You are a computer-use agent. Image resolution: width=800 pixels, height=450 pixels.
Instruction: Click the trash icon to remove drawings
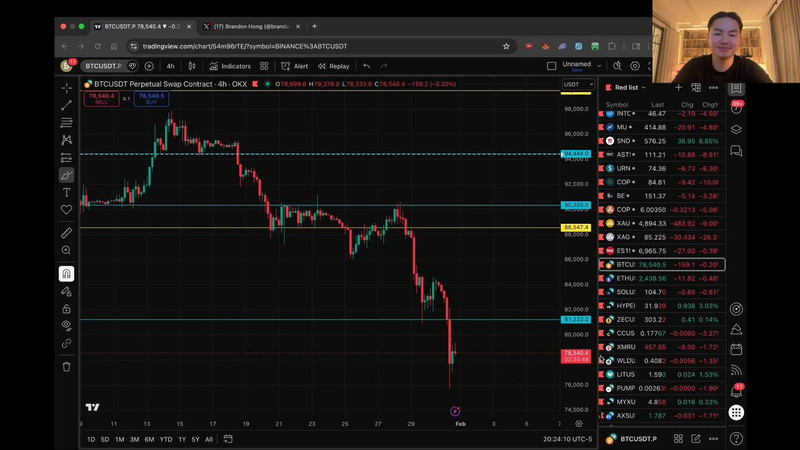[x=67, y=367]
